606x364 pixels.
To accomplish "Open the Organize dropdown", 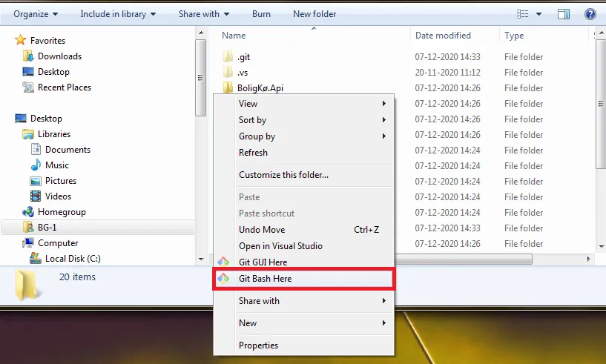I will 36,14.
